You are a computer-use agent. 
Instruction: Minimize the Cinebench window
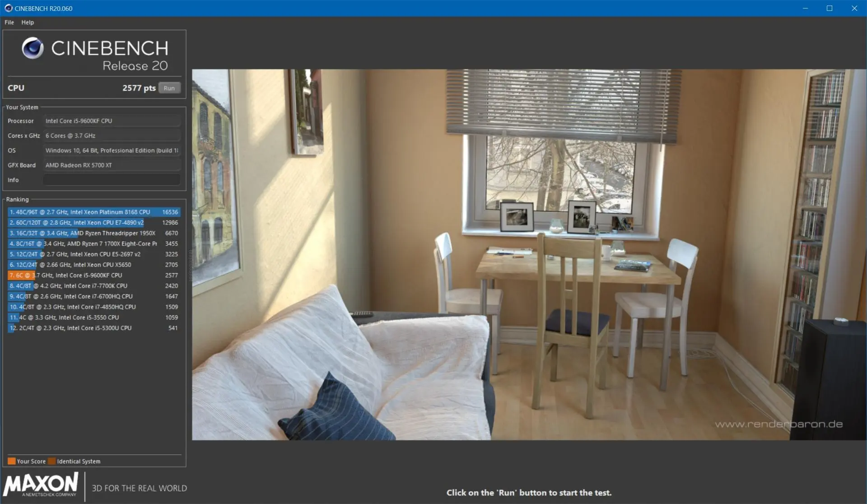(805, 8)
